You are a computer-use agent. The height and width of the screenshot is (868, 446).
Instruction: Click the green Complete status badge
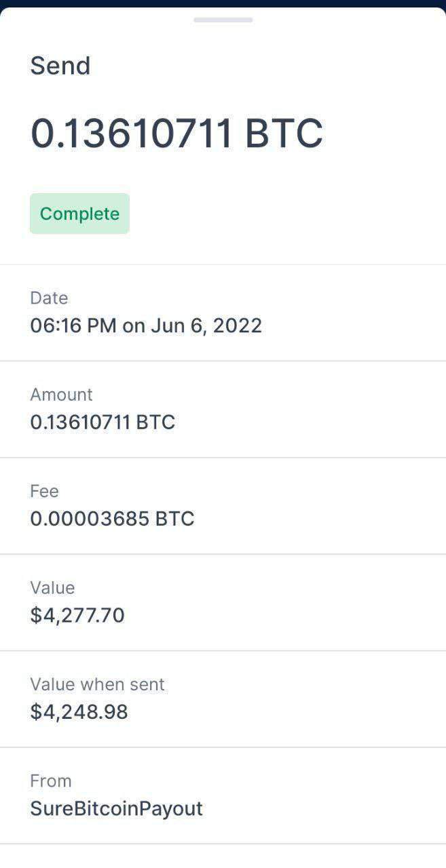click(79, 214)
